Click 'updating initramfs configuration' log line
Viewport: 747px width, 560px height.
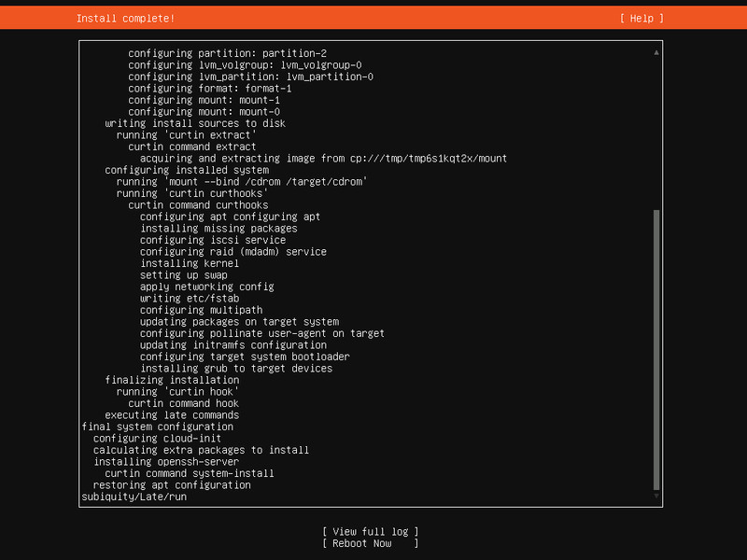click(x=233, y=344)
